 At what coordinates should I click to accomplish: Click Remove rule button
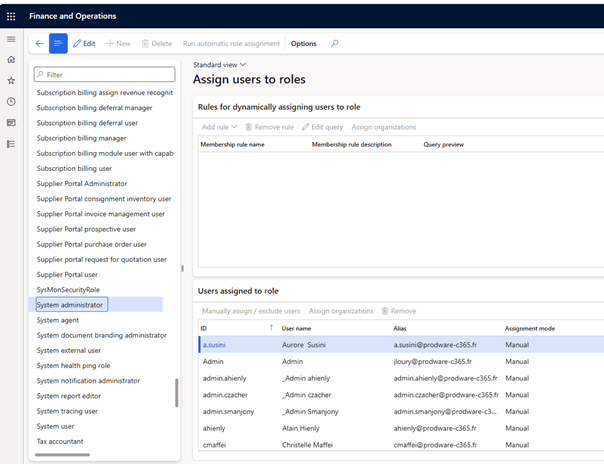point(270,127)
